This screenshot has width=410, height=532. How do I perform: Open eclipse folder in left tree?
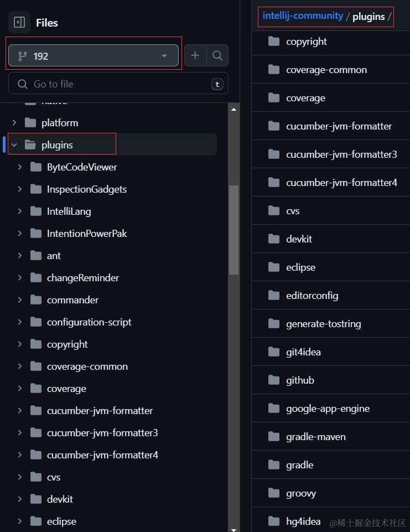point(61,521)
